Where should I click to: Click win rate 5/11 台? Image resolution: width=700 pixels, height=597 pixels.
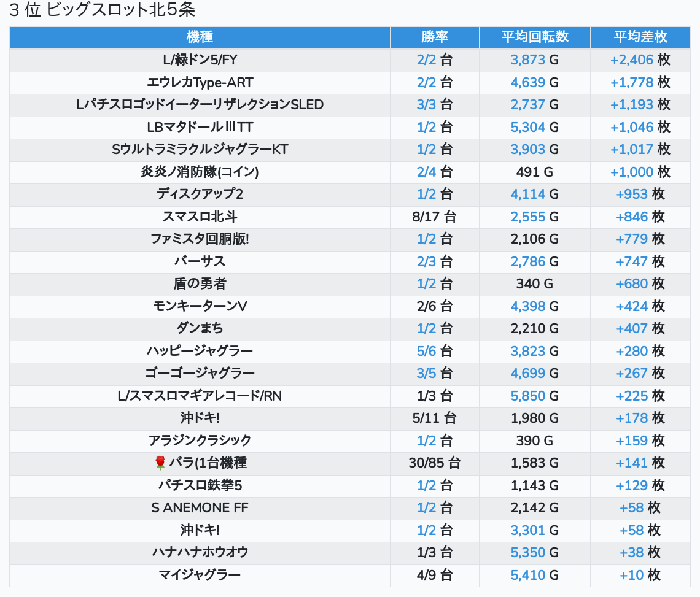[434, 418]
